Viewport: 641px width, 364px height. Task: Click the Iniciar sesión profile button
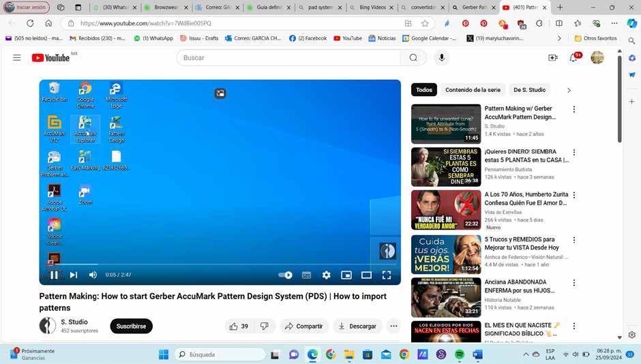pos(27,7)
